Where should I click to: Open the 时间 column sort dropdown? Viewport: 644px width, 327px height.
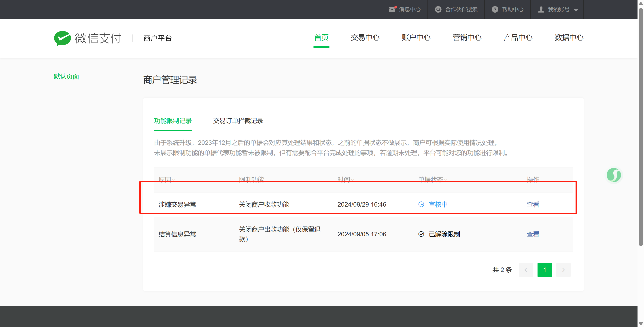[x=353, y=180]
